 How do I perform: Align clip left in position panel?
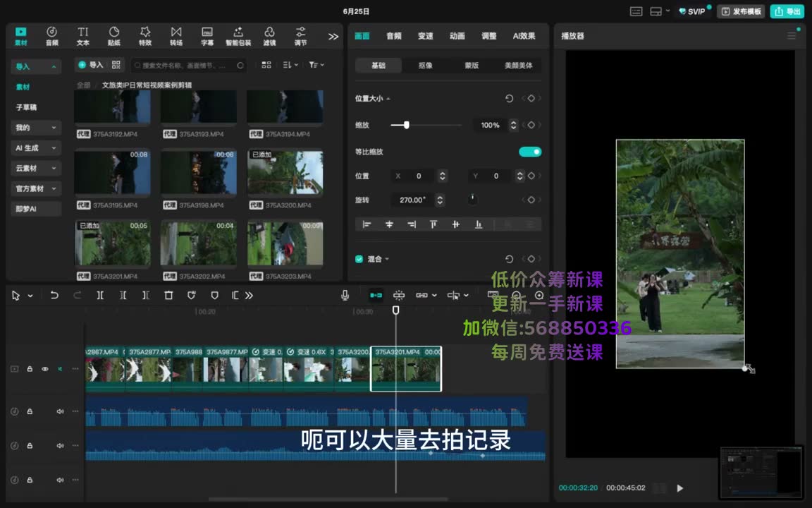[x=367, y=224]
